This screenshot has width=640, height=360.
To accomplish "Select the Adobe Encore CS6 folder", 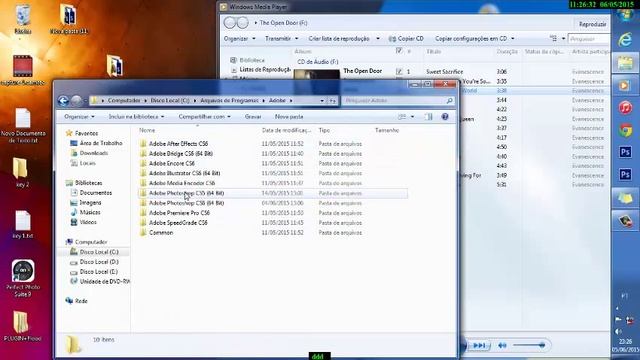I will (172, 163).
